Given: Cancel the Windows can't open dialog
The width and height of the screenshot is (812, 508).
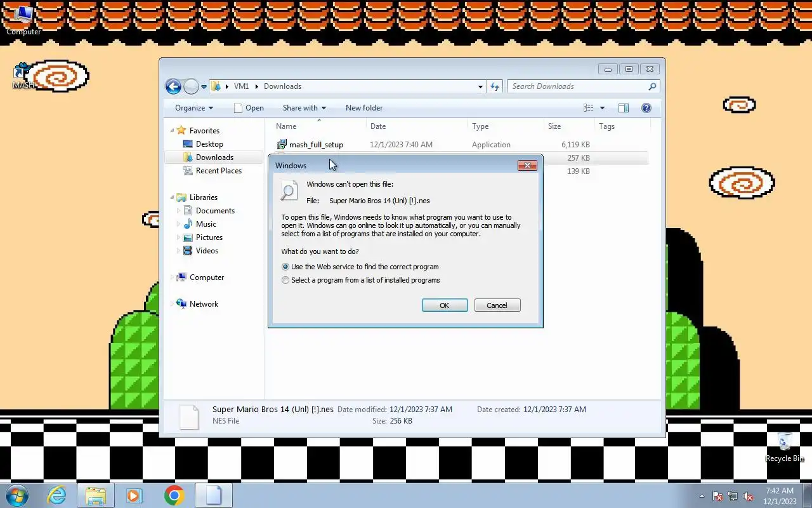Looking at the screenshot, I should click(497, 305).
